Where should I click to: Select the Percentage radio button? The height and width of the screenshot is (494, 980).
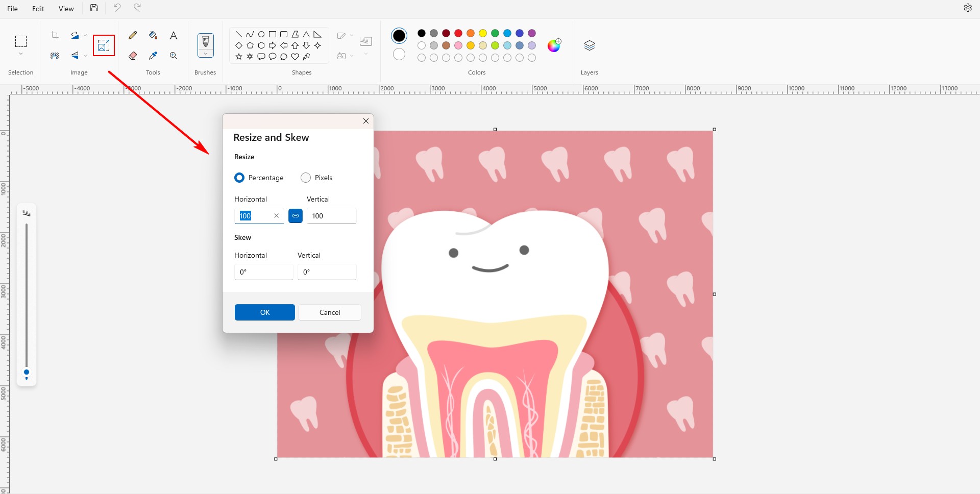tap(239, 178)
